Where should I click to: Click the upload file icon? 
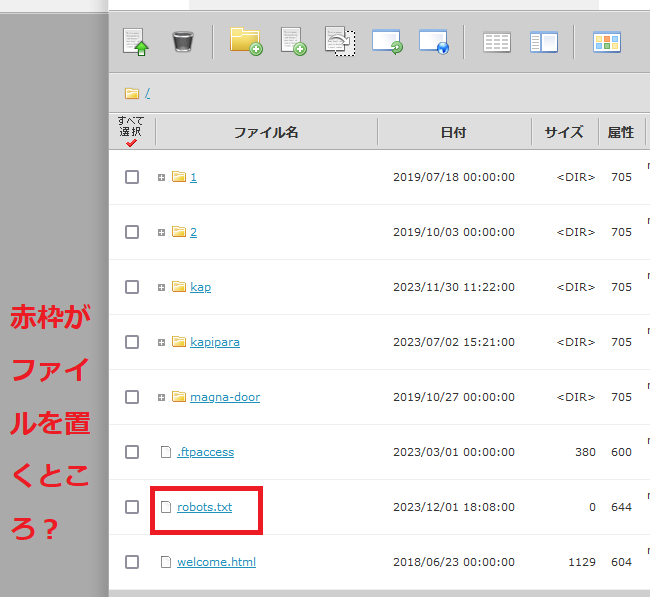(x=136, y=41)
